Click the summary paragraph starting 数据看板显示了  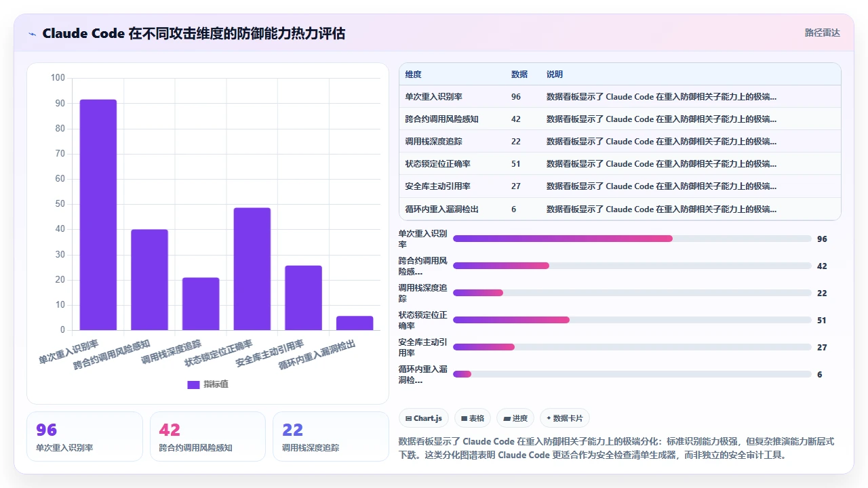click(x=616, y=448)
